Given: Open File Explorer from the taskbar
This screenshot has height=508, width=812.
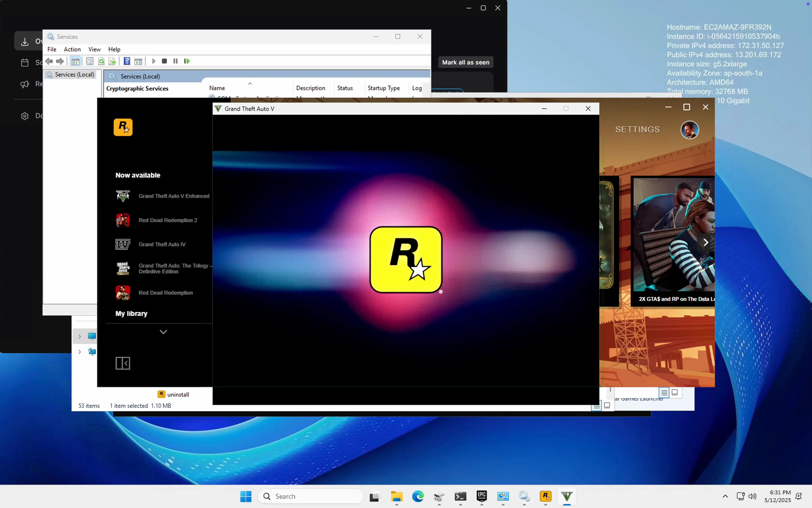Looking at the screenshot, I should [396, 496].
